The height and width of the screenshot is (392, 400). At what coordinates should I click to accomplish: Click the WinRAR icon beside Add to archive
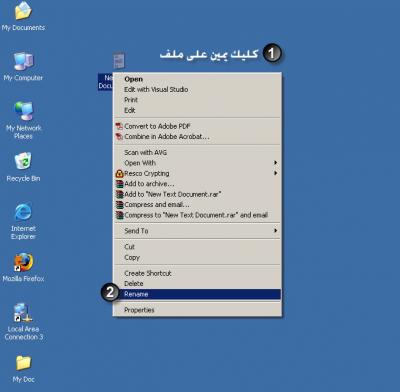(x=119, y=184)
